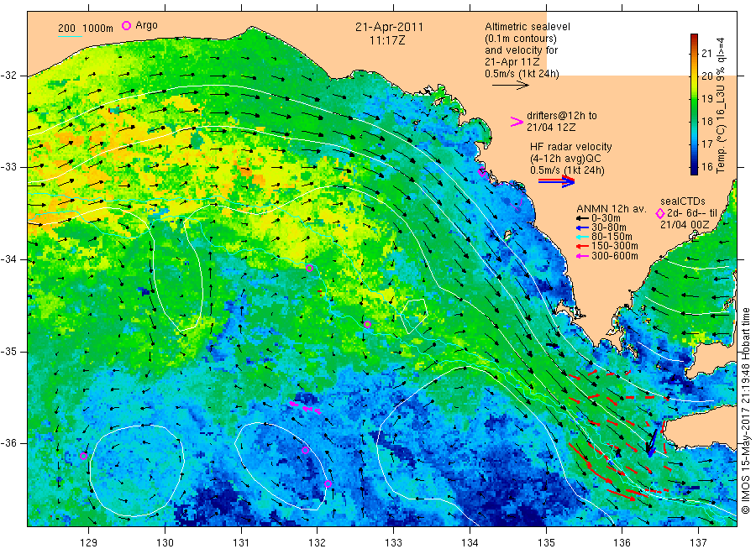Image resolution: width=756 pixels, height=554 pixels.
Task: Click the magenta 300-600m ANMN arrow
Action: (582, 256)
